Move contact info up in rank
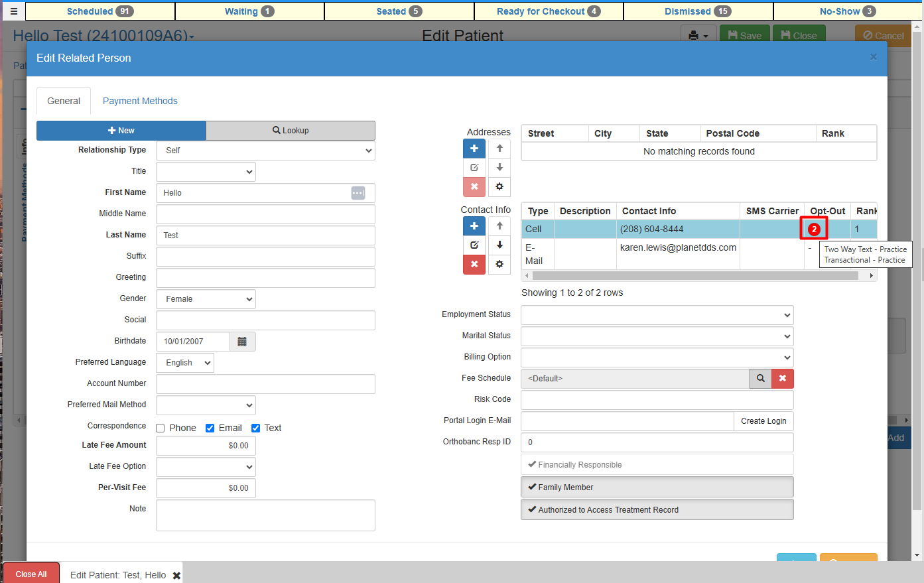 [499, 226]
